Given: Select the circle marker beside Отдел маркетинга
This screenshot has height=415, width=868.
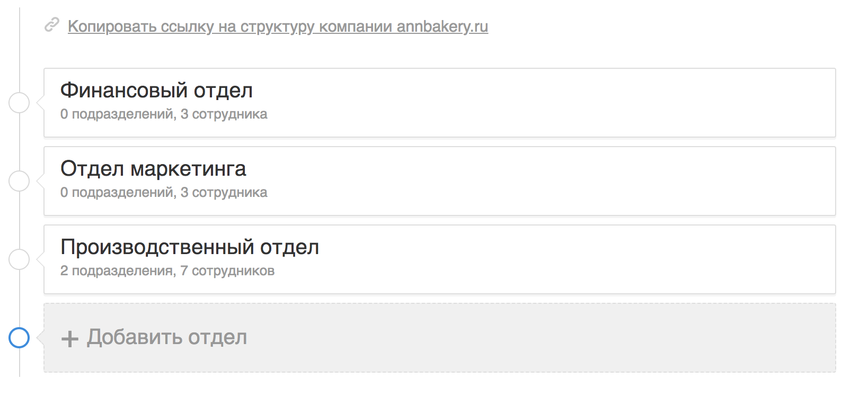Looking at the screenshot, I should coord(20,181).
